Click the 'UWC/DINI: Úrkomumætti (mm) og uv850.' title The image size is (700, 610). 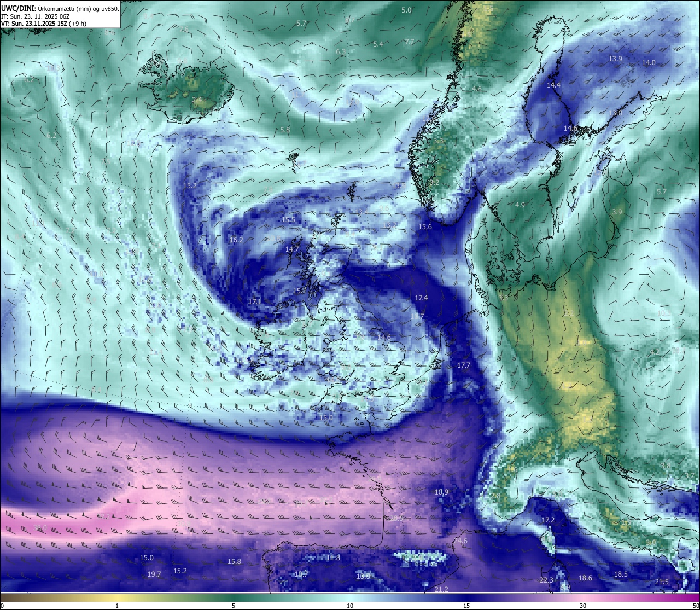[60, 8]
